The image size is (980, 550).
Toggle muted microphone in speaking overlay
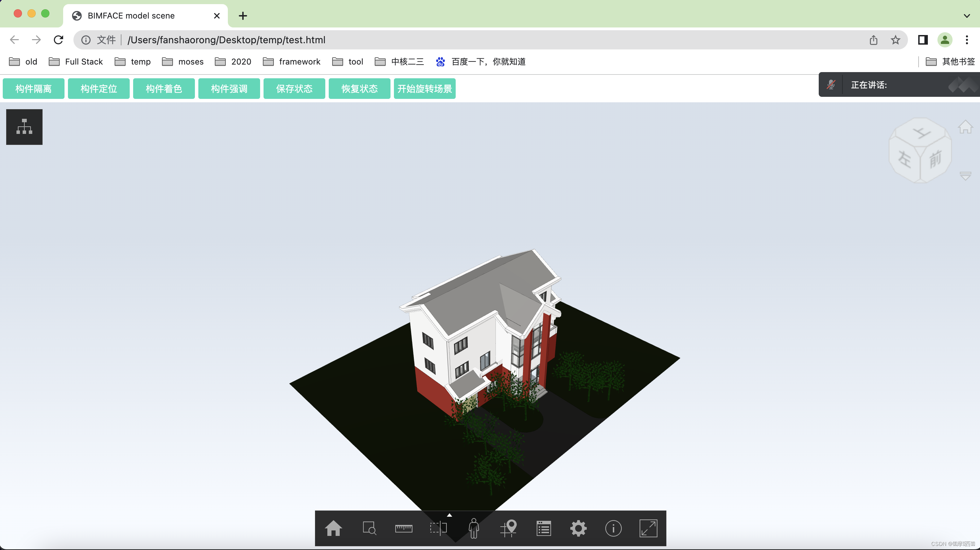(831, 84)
